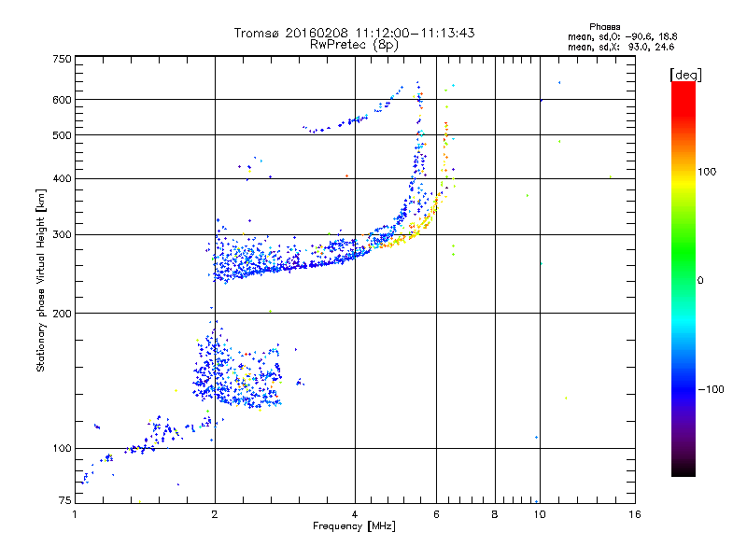This screenshot has width=747, height=560.
Task: Click the y-axis tick label '400'
Action: click(62, 178)
